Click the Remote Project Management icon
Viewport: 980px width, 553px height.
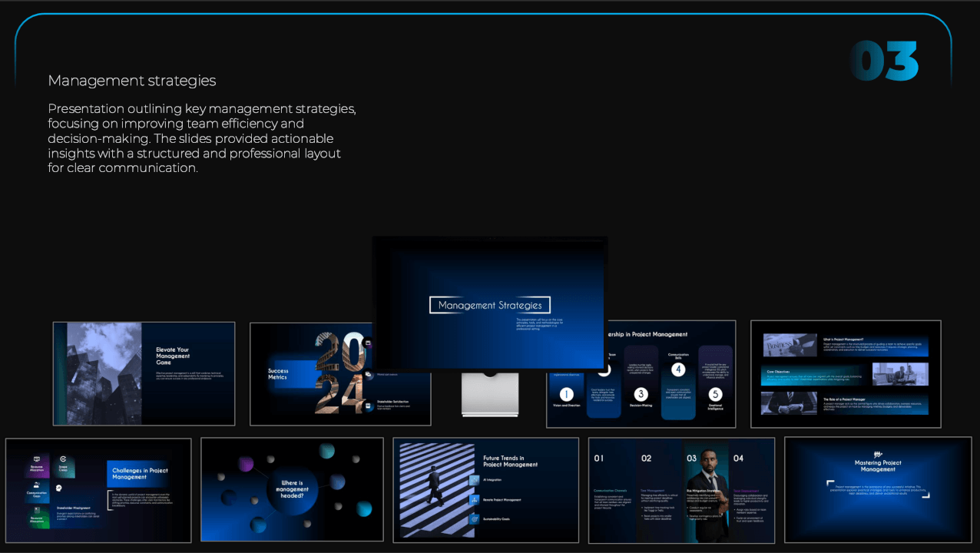tap(474, 501)
